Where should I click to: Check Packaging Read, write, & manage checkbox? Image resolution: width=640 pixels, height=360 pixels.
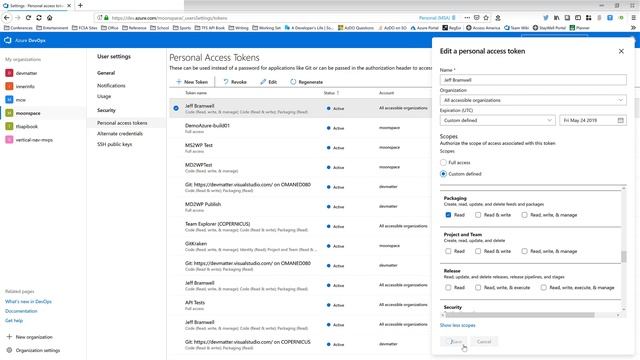tap(524, 215)
